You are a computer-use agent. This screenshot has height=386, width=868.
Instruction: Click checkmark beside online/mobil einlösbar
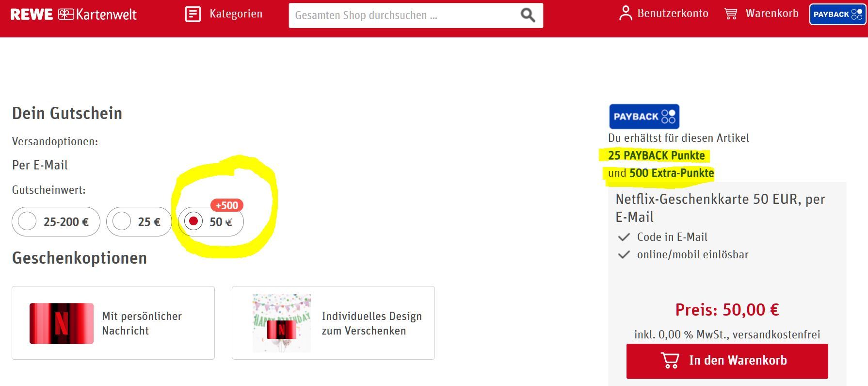tap(624, 254)
